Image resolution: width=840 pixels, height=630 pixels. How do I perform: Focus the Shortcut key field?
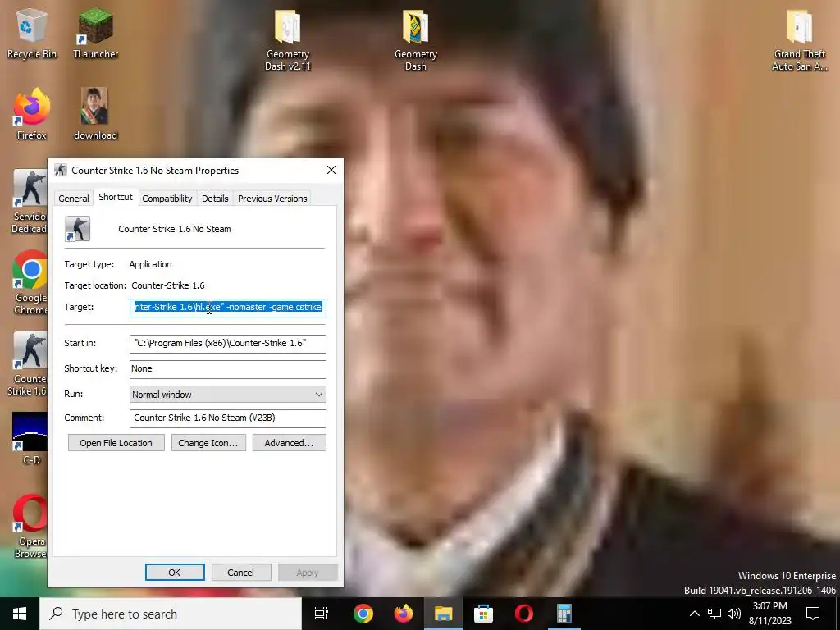pos(228,369)
